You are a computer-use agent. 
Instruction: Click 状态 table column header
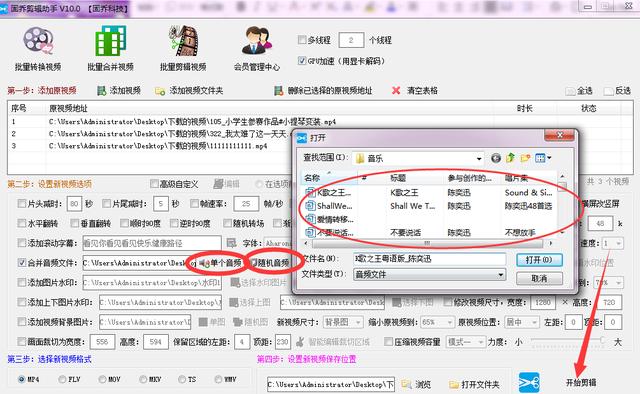click(589, 108)
